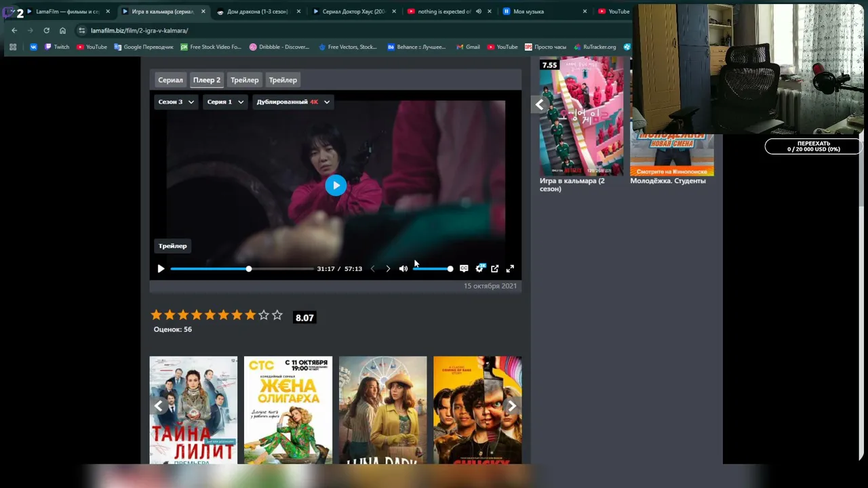868x488 pixels.
Task: Skip to the next episode arrow in player
Action: pos(388,268)
